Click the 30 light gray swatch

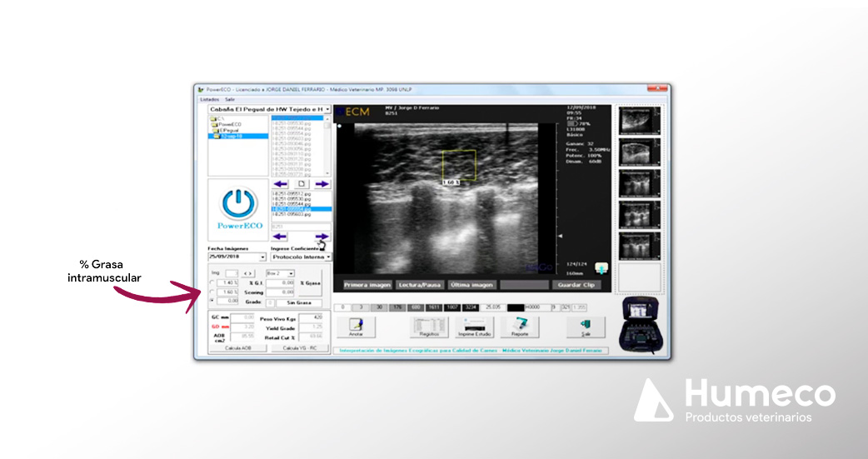coord(379,307)
